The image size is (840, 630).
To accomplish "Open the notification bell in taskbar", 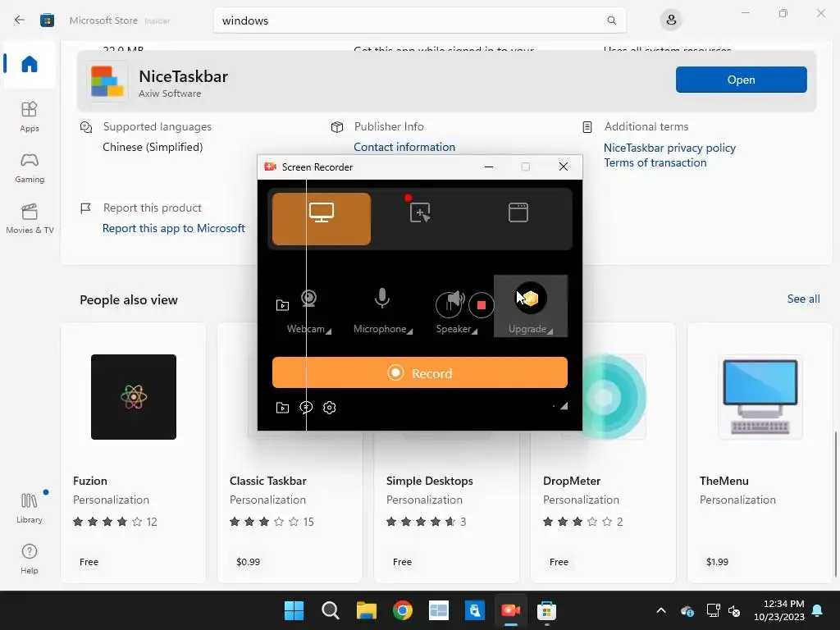I will [x=818, y=610].
